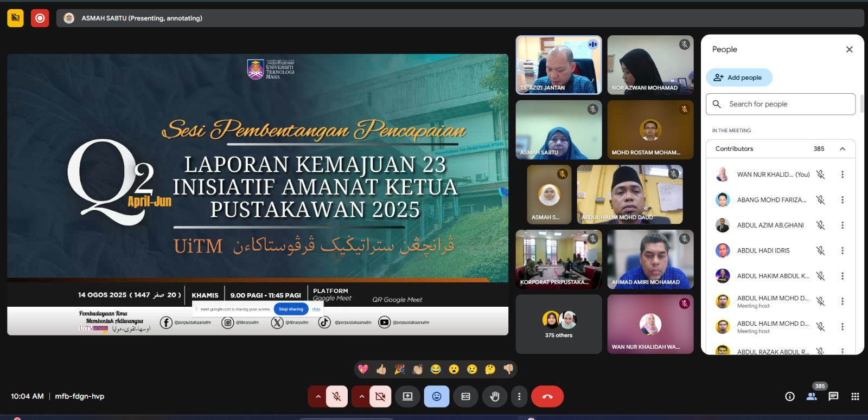Screen dimensions: 868x420
Task: Open audio settings arrow beside microphone
Action: pyautogui.click(x=318, y=397)
